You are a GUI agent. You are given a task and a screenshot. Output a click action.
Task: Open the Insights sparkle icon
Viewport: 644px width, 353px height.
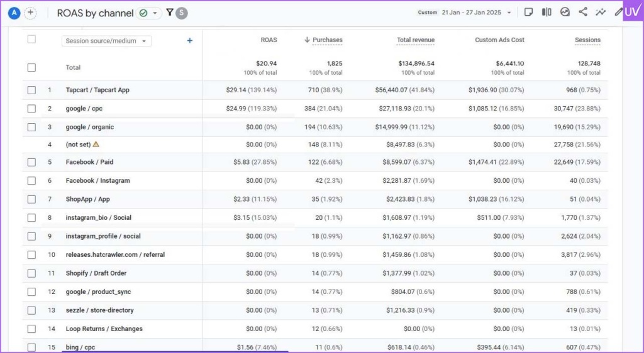tap(601, 12)
